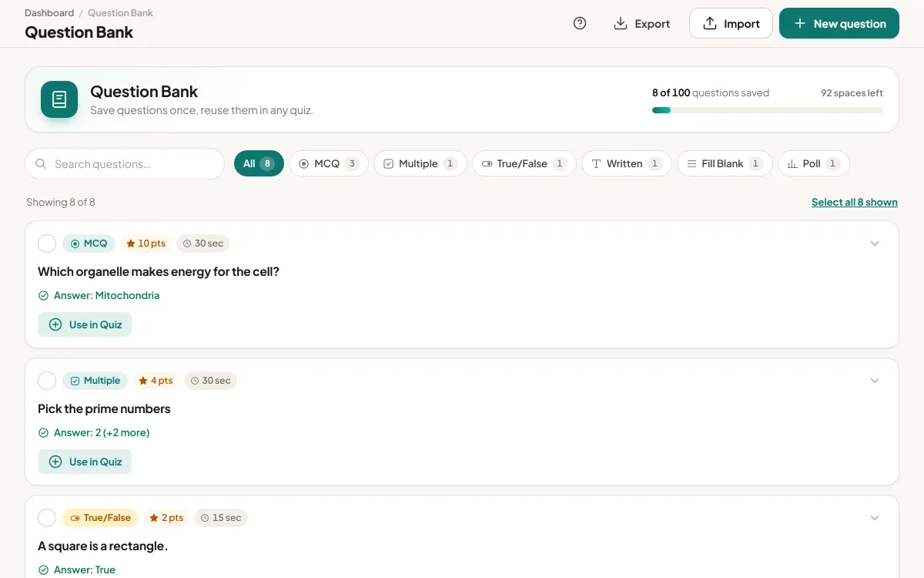The height and width of the screenshot is (578, 924).
Task: Filter by Multiple questions
Action: tap(420, 163)
